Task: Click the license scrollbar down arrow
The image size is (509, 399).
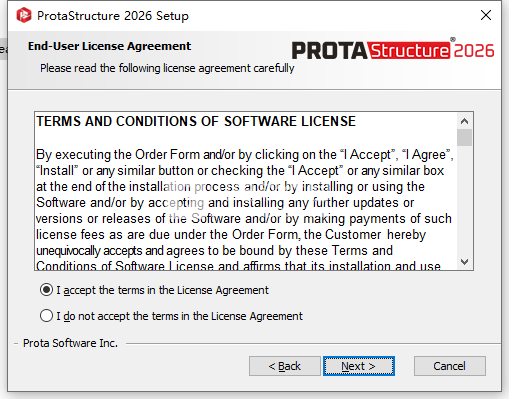Action: (464, 262)
